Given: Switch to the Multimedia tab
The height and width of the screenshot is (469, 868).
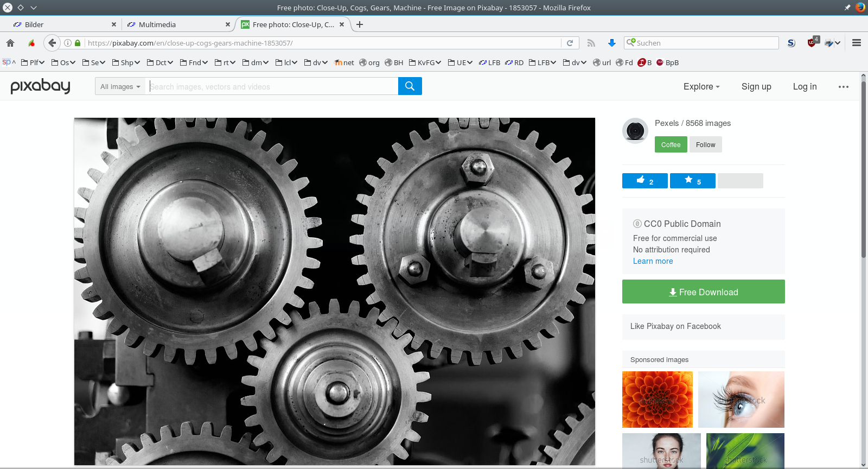Looking at the screenshot, I should (x=178, y=24).
